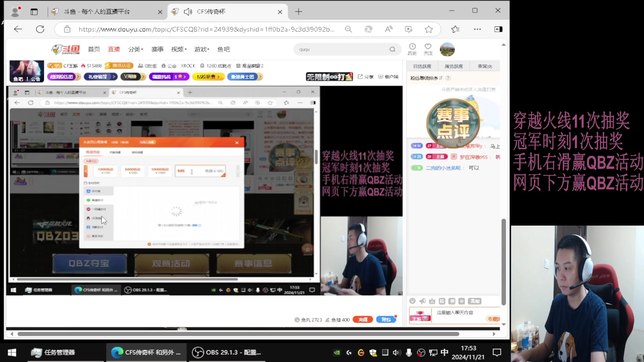The height and width of the screenshot is (362, 644).
Task: Select the 周活跃度 tab
Action: coord(453,66)
